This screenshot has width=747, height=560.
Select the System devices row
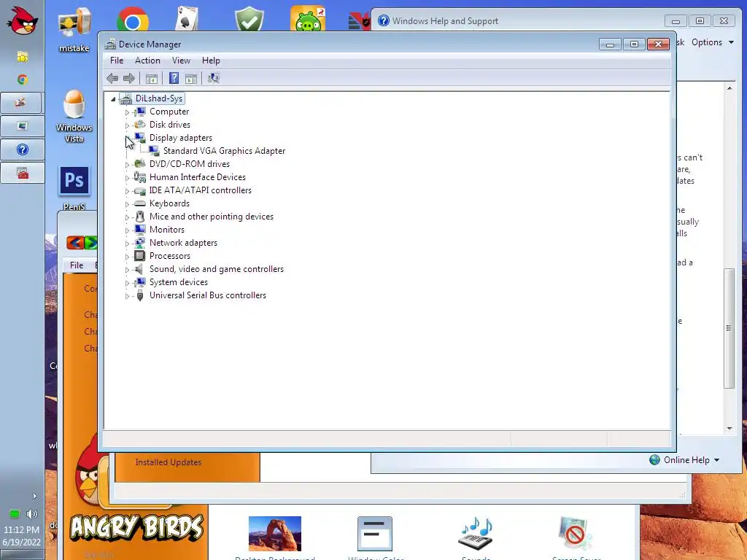point(179,282)
